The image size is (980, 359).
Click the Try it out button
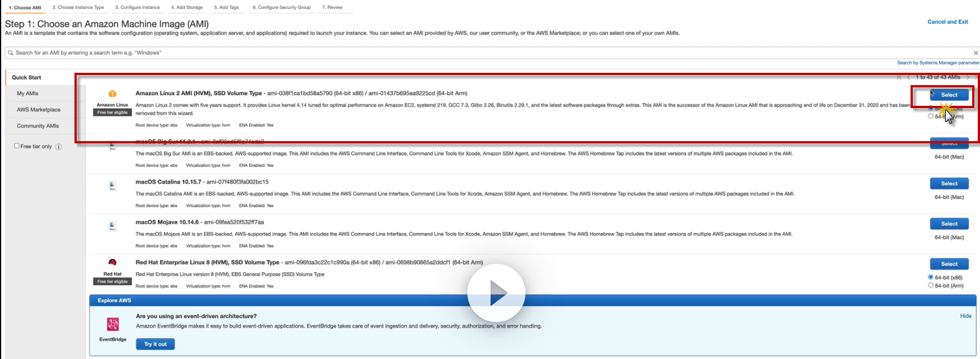click(x=155, y=344)
